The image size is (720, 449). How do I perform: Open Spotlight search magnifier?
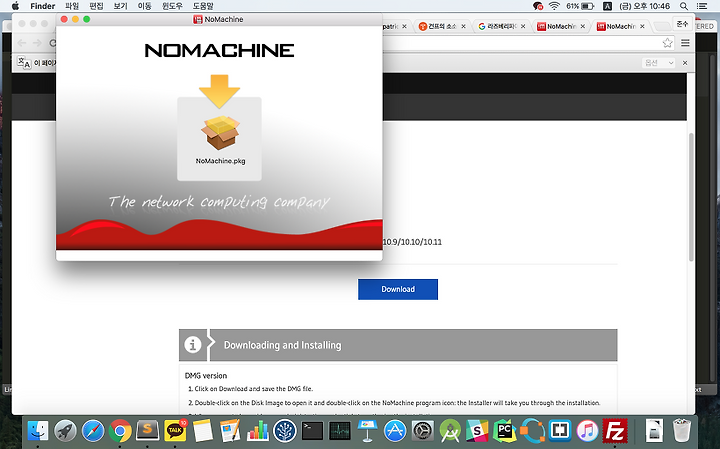pos(684,6)
